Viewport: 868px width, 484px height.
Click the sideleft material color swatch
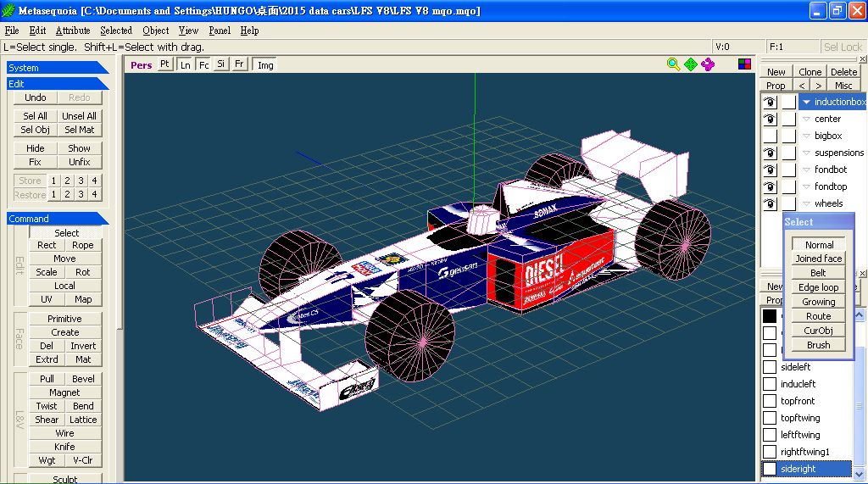click(x=770, y=367)
